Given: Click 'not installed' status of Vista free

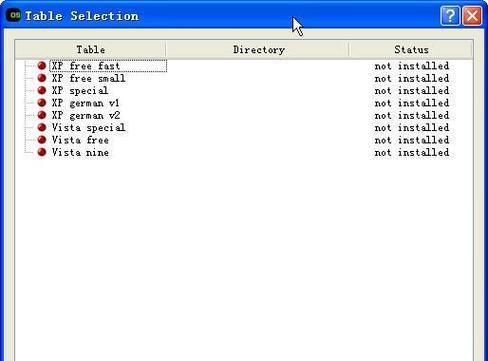Looking at the screenshot, I should point(412,140).
